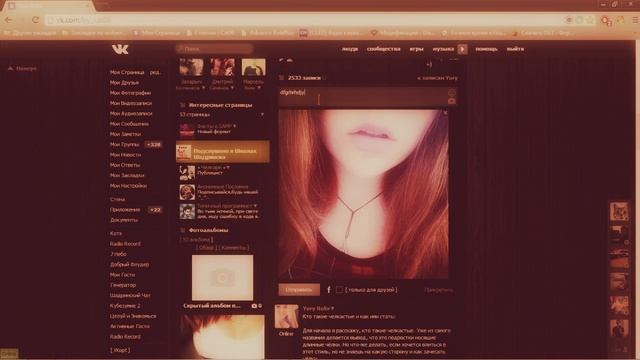This screenshot has height=360, width=640.
Task: Click the +22 applications counter badge
Action: click(155, 210)
